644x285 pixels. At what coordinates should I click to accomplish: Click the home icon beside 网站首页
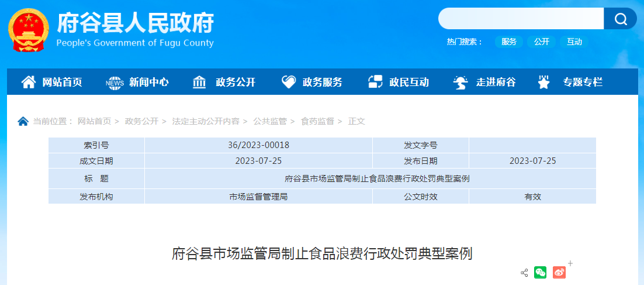28,82
